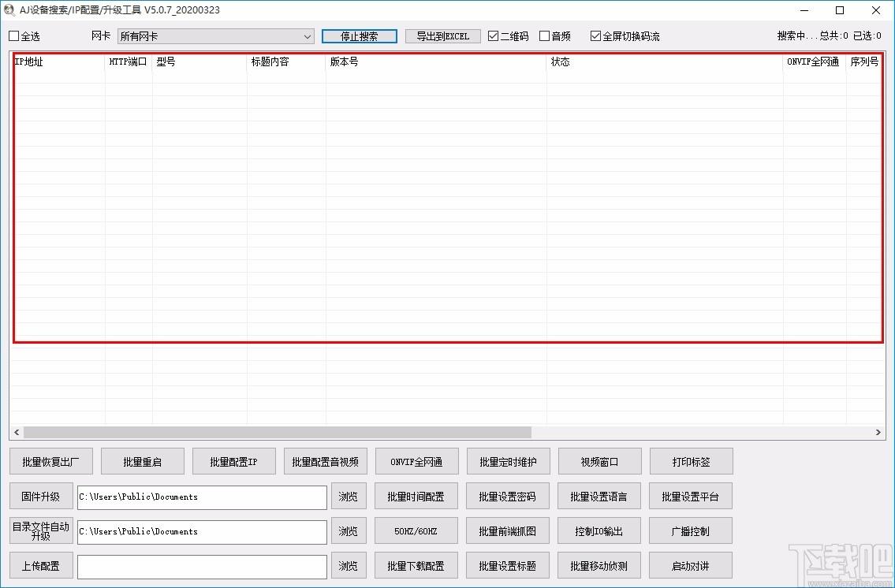Screen dimensions: 895x588
Task: Click 浏览 next to firmware upgrade path
Action: (349, 497)
